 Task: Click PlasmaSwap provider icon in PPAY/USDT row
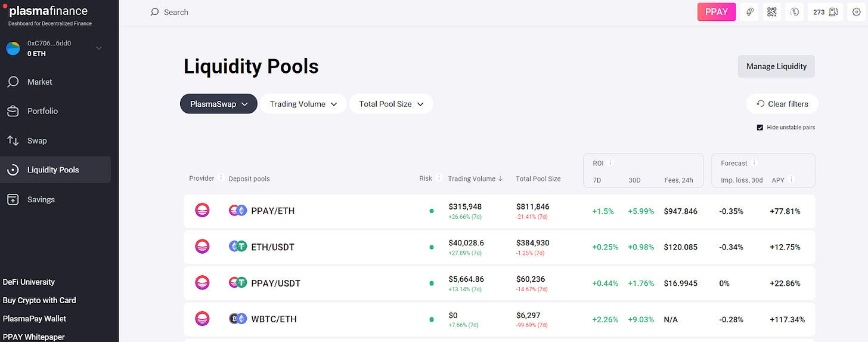203,283
